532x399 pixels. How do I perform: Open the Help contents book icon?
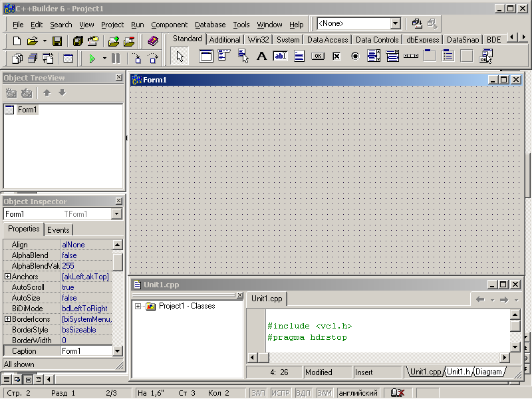coord(153,41)
